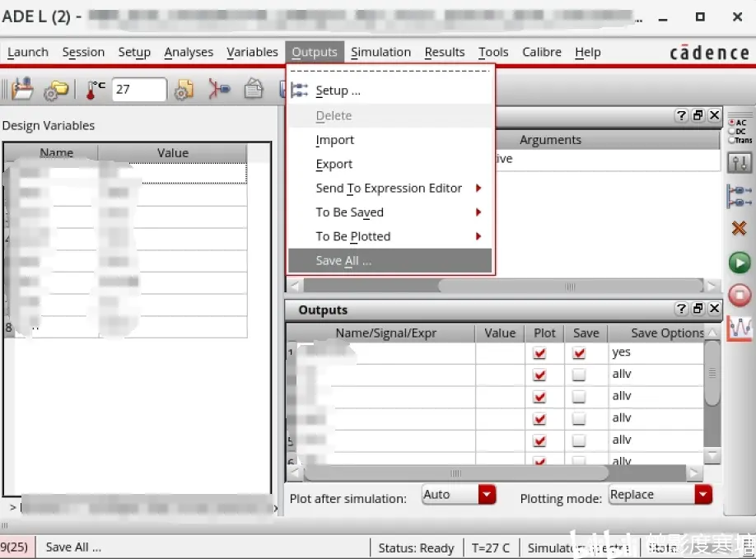
Task: Toggle Plot checkbox in output row with 'yes'
Action: coord(539,353)
